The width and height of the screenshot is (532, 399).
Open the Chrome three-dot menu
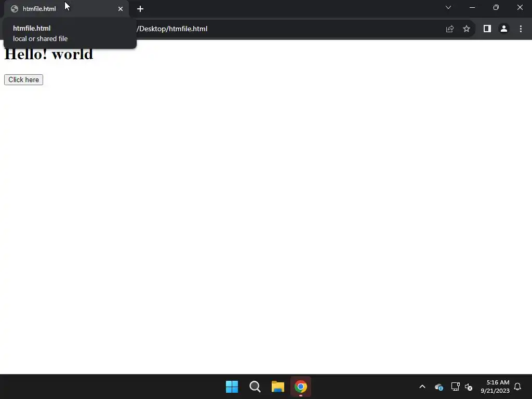click(521, 29)
